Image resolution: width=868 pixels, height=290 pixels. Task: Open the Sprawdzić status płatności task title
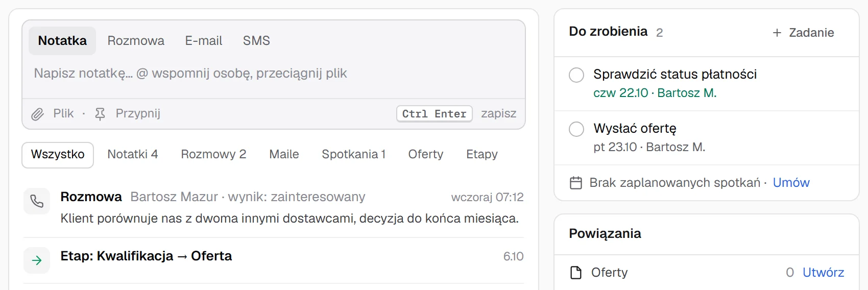click(675, 75)
